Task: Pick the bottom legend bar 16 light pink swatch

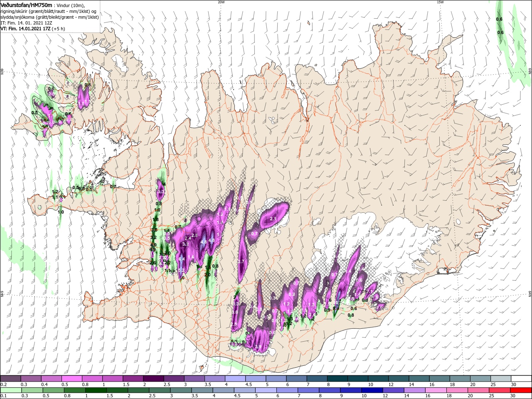Action: pos(436,390)
